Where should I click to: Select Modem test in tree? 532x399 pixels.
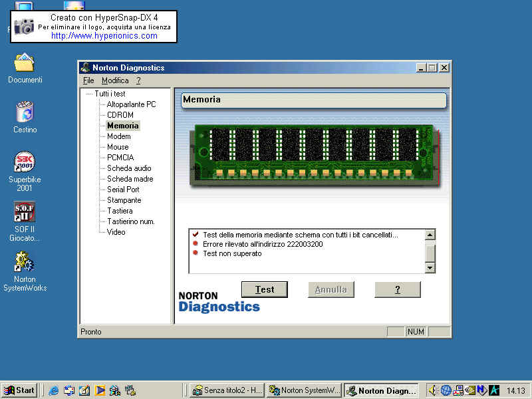[119, 136]
